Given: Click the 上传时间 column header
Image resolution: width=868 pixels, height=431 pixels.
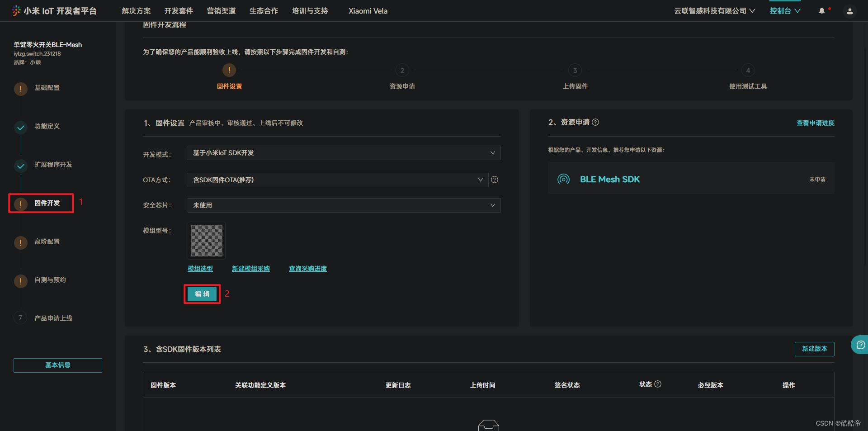Looking at the screenshot, I should [x=483, y=385].
